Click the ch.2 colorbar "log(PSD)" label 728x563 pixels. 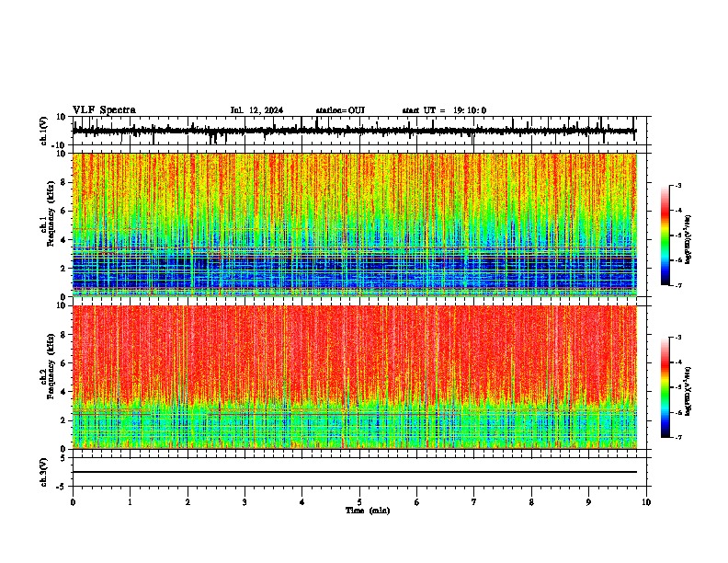tap(688, 391)
